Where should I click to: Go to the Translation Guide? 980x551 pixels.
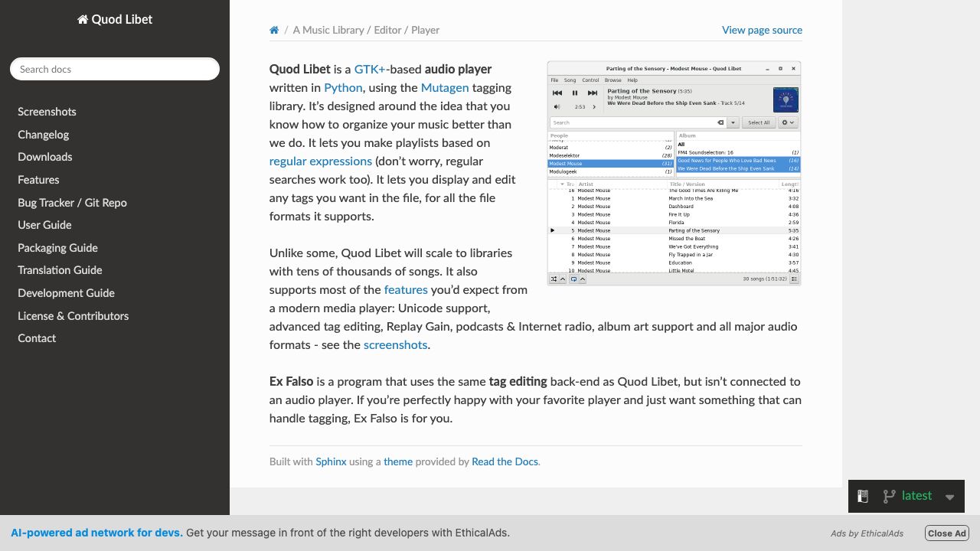point(60,270)
